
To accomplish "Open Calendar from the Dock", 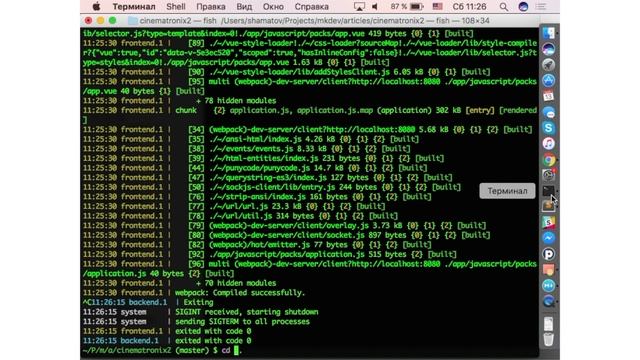I will pyautogui.click(x=549, y=96).
